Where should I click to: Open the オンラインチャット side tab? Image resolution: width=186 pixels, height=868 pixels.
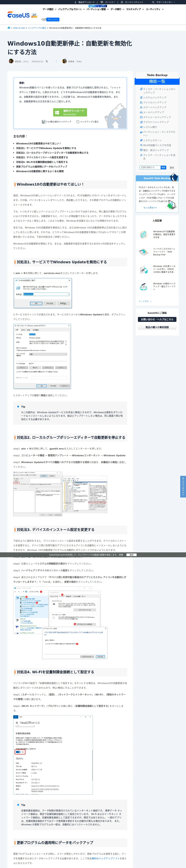pyautogui.click(x=183, y=487)
